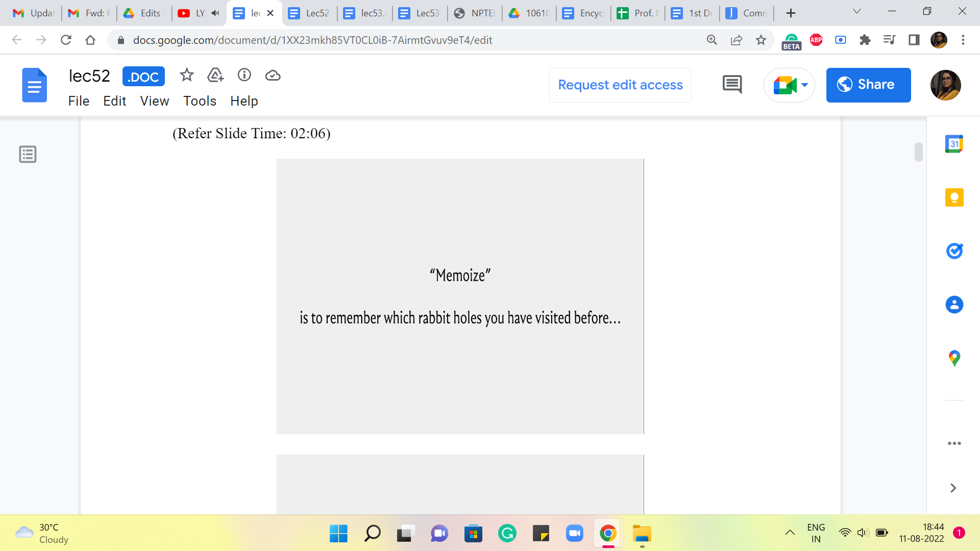This screenshot has width=980, height=551.
Task: Click the zoom magnifier icon in address bar
Action: 712,40
